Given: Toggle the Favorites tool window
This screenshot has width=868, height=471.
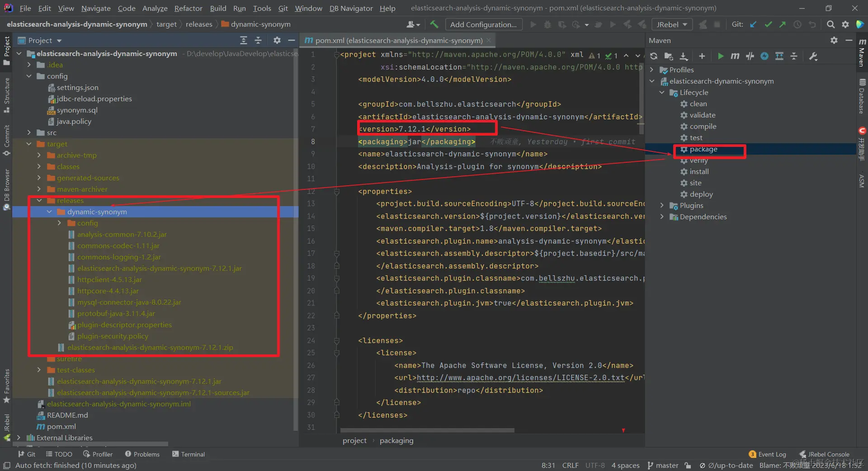Looking at the screenshot, I should (x=6, y=386).
